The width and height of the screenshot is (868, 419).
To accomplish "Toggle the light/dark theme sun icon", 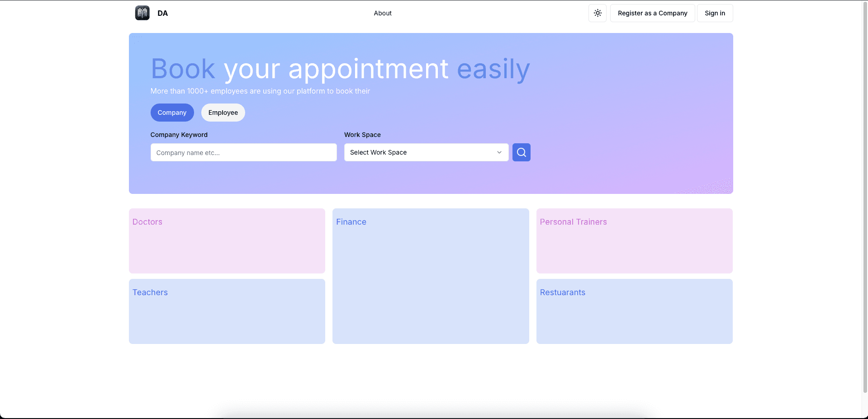I will coord(597,13).
